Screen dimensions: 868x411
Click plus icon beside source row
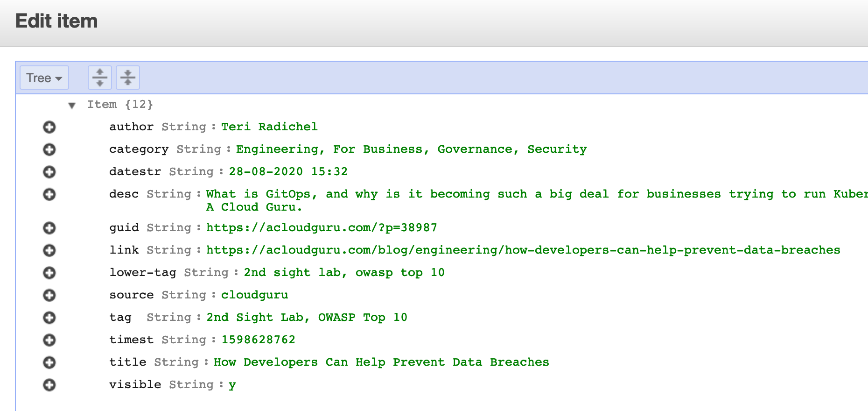(49, 295)
